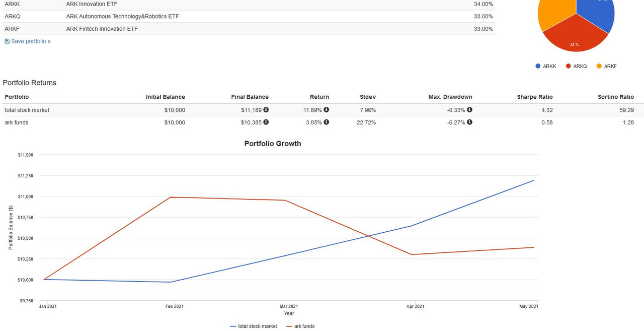
Task: Click info icon next to 3.85% return
Action: pyautogui.click(x=327, y=122)
